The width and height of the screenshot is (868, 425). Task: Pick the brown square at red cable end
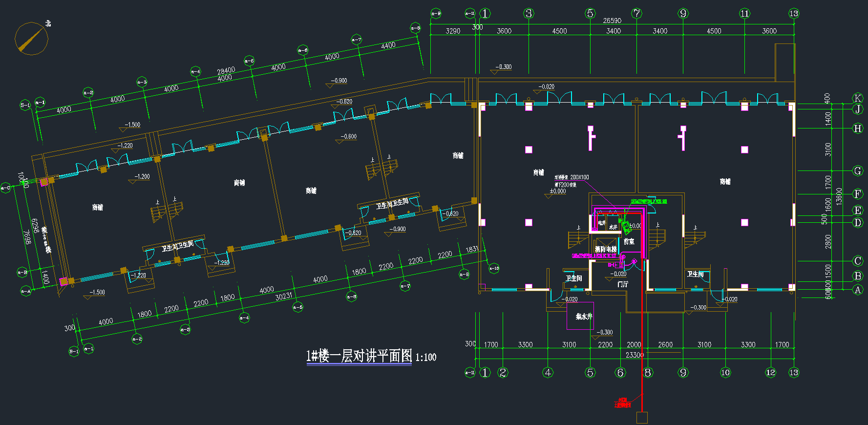642,417
